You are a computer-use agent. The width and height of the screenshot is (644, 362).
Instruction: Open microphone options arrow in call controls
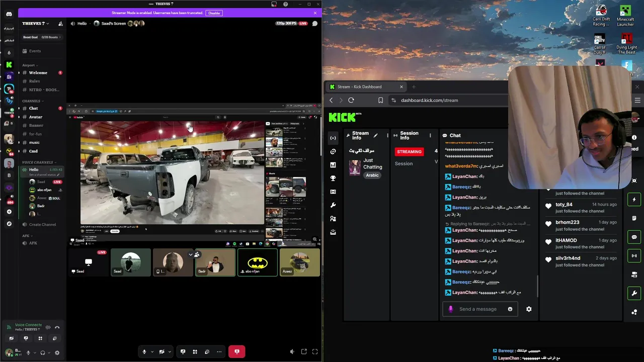pyautogui.click(x=152, y=352)
